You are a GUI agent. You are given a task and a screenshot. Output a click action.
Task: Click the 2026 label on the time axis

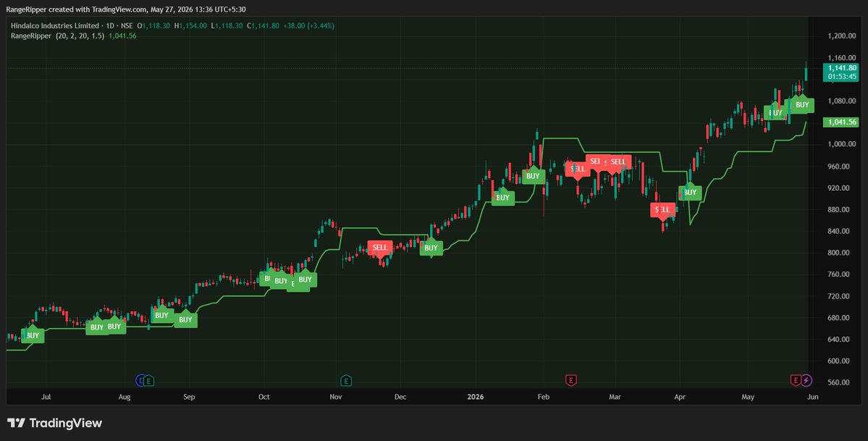(x=476, y=397)
